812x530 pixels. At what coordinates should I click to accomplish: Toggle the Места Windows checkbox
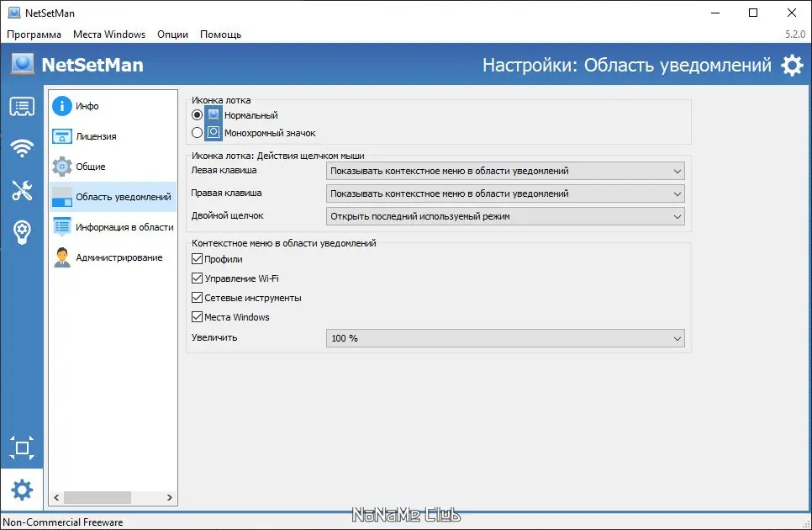(197, 316)
